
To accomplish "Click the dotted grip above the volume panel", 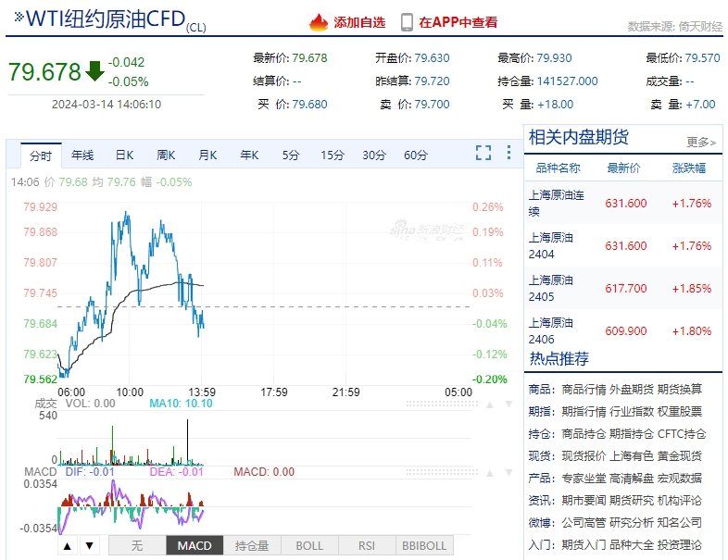I will click(x=442, y=404).
